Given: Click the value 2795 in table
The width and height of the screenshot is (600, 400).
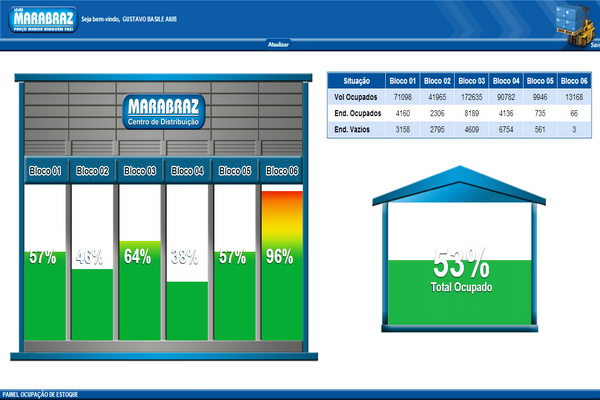Looking at the screenshot, I should pyautogui.click(x=437, y=129).
